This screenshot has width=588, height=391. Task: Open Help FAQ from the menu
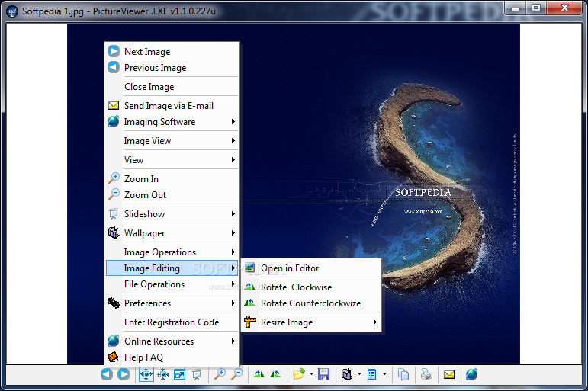172,357
